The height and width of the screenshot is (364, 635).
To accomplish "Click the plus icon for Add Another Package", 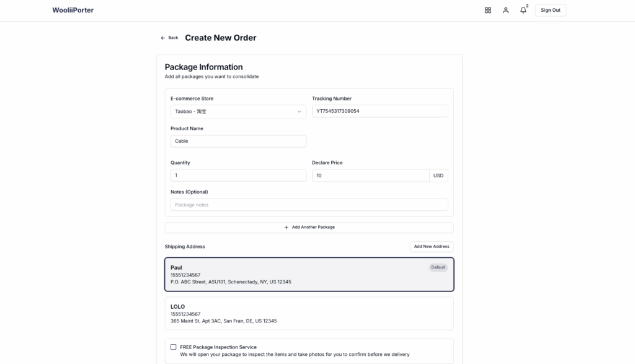I will tap(286, 228).
